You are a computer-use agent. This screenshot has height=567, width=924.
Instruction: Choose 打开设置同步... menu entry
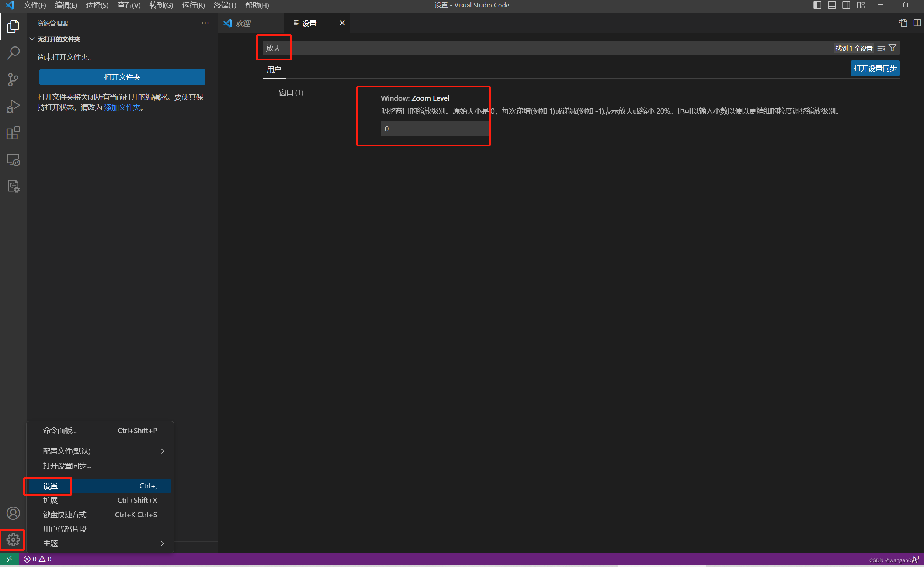pos(100,465)
